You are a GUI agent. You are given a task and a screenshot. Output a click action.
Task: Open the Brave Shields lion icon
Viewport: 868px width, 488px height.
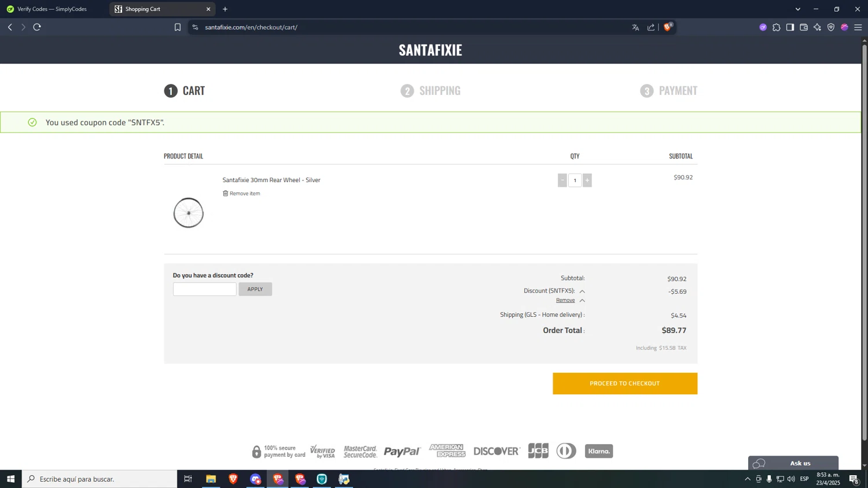[x=668, y=27]
